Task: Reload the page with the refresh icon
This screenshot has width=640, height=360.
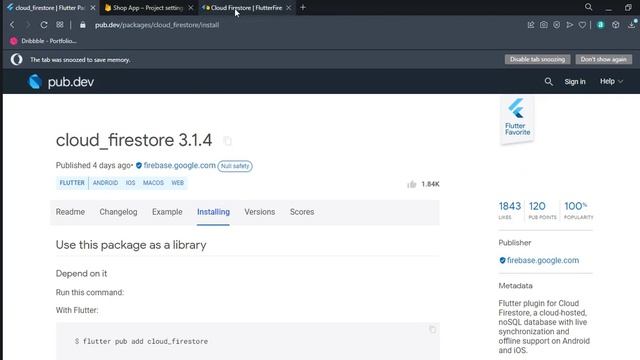Action: click(44, 25)
